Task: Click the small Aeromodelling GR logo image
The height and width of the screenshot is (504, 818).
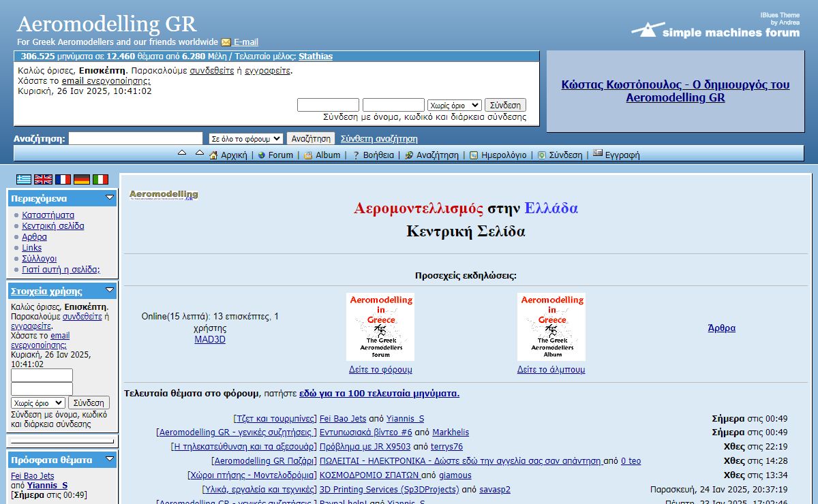Action: point(164,195)
